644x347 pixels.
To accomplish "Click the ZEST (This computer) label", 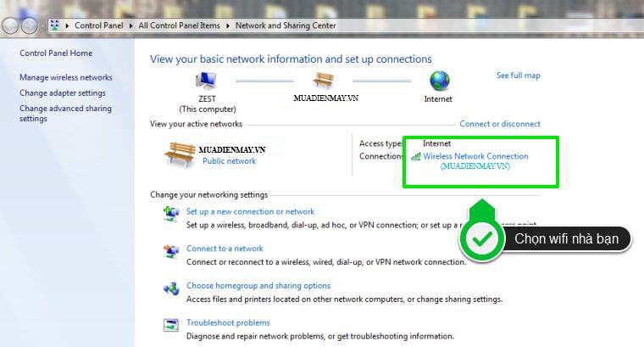I will coord(208,104).
